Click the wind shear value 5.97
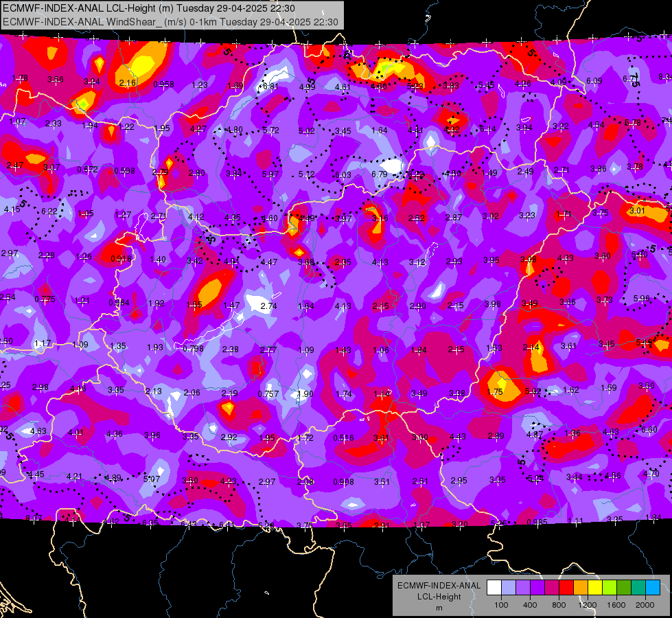Viewport: 672px width, 618px height. click(270, 174)
